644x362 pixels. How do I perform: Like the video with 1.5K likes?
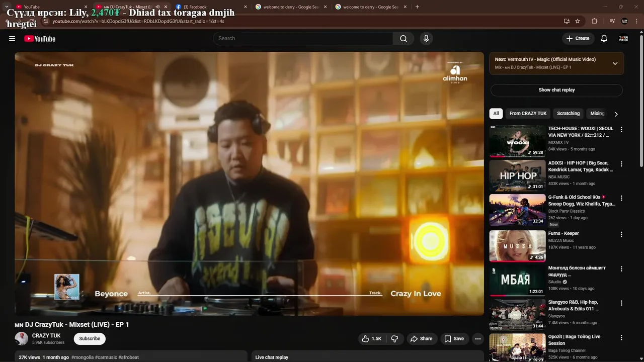(372, 339)
